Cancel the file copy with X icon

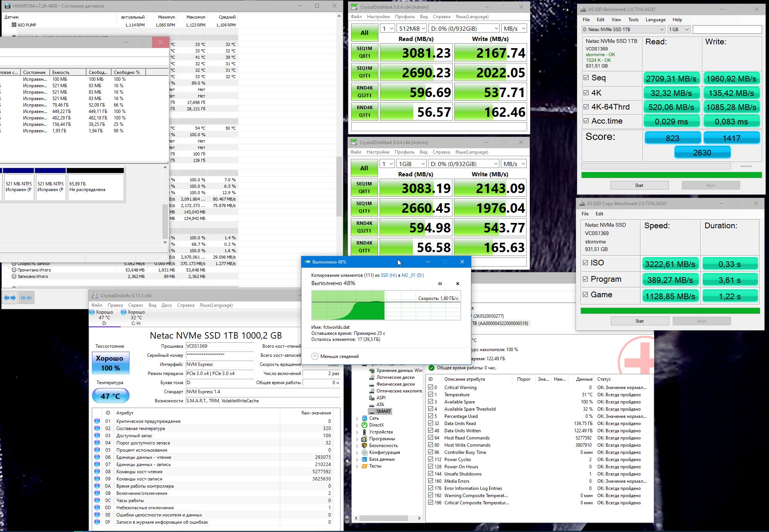pos(457,284)
